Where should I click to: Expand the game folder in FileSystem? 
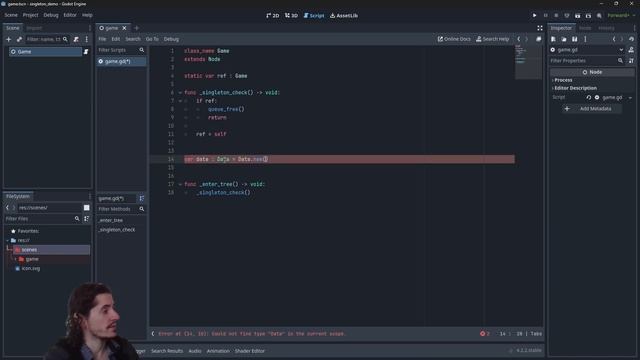pyautogui.click(x=16, y=259)
